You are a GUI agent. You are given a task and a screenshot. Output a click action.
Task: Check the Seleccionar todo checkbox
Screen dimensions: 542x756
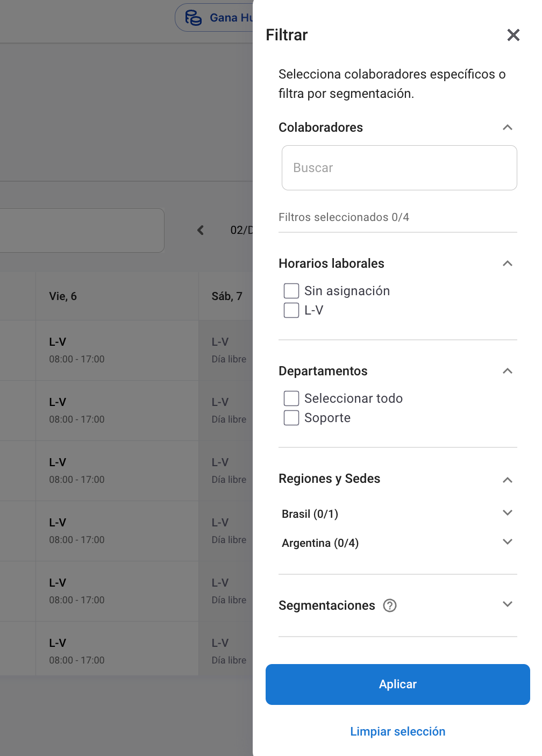pos(291,398)
